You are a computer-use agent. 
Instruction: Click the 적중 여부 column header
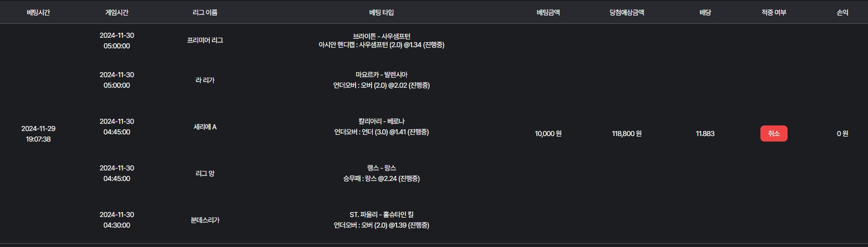click(774, 12)
